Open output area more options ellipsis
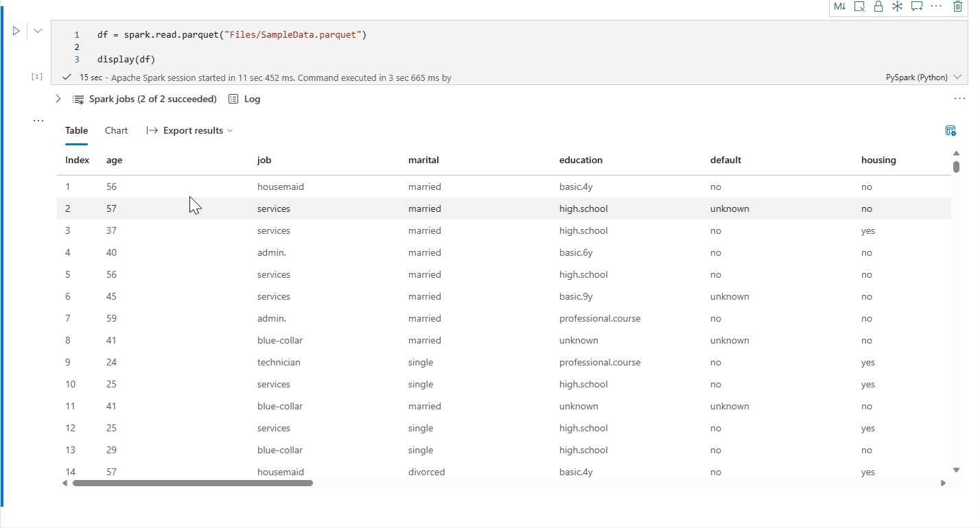Viewport: 980px width, 528px height. (959, 99)
